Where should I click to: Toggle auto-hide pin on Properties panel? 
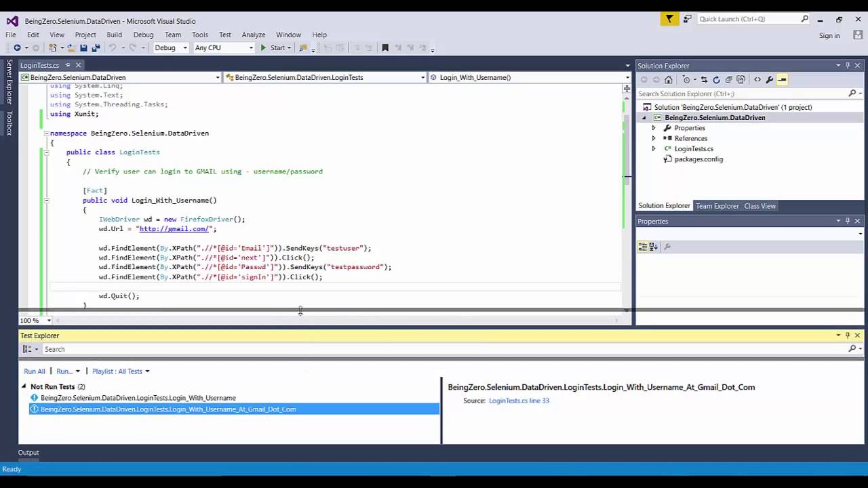[x=848, y=222]
